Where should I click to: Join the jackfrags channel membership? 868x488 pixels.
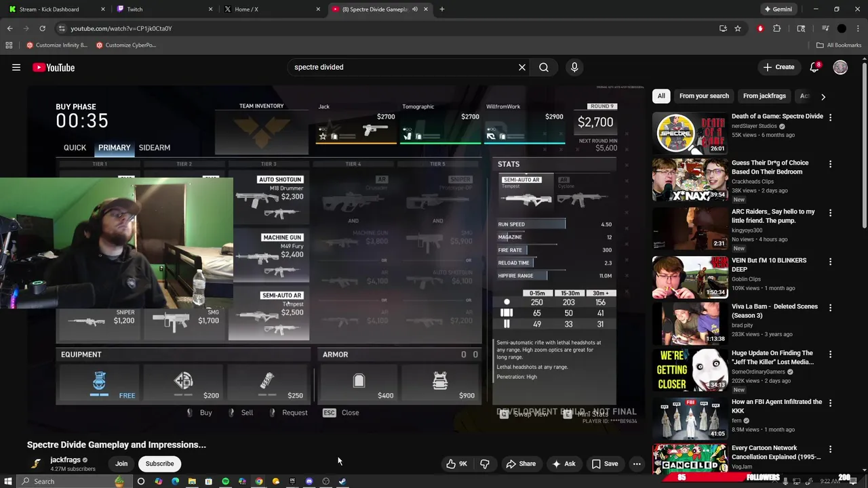(x=121, y=464)
